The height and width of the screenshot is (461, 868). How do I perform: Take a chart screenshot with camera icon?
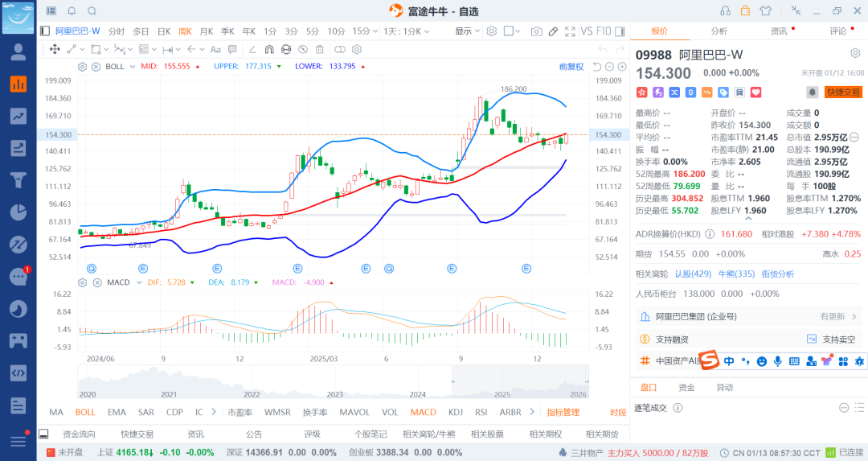click(536, 31)
